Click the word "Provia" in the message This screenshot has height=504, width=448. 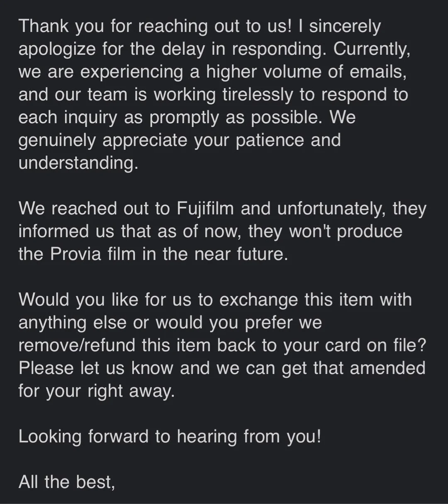tap(75, 254)
